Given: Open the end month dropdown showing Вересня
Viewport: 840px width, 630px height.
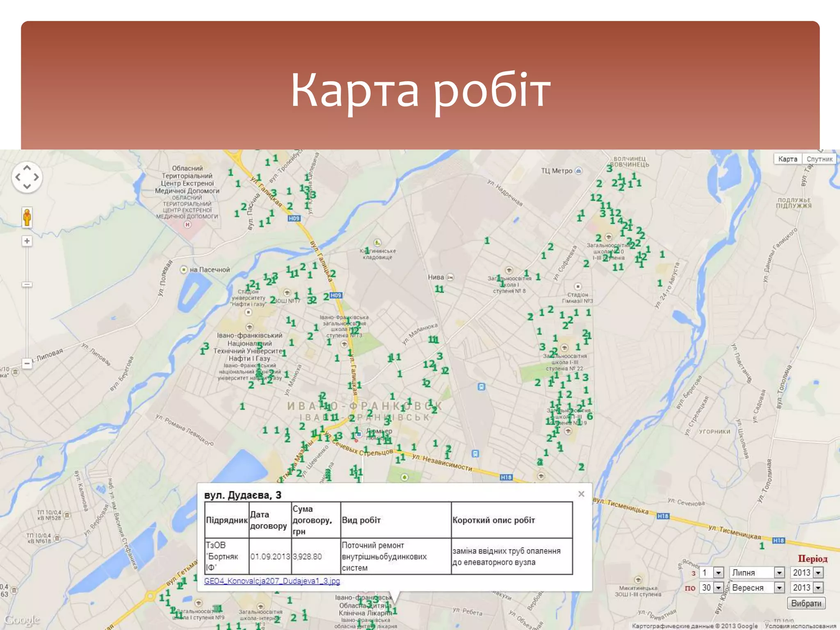Looking at the screenshot, I should 757,588.
